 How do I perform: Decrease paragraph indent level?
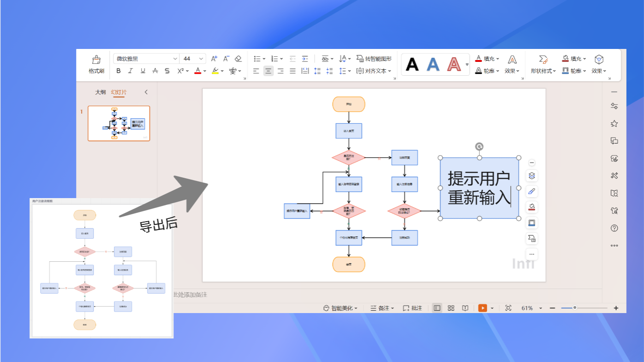[x=292, y=59]
